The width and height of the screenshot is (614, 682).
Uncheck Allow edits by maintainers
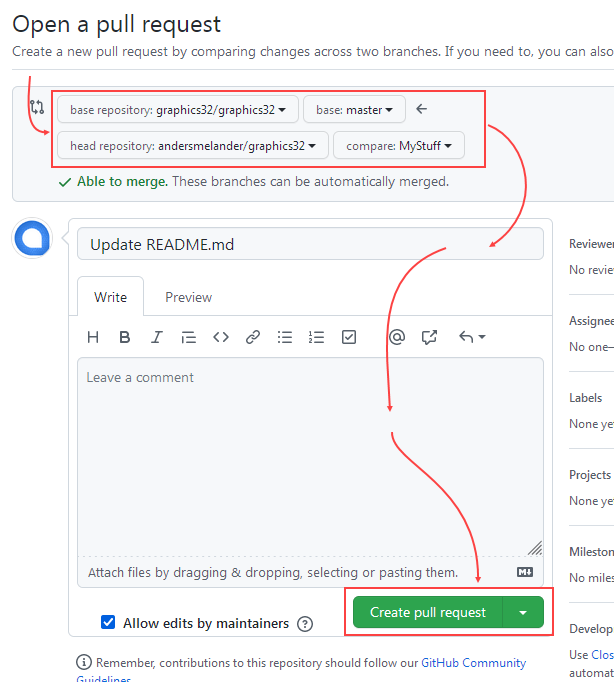(x=108, y=622)
